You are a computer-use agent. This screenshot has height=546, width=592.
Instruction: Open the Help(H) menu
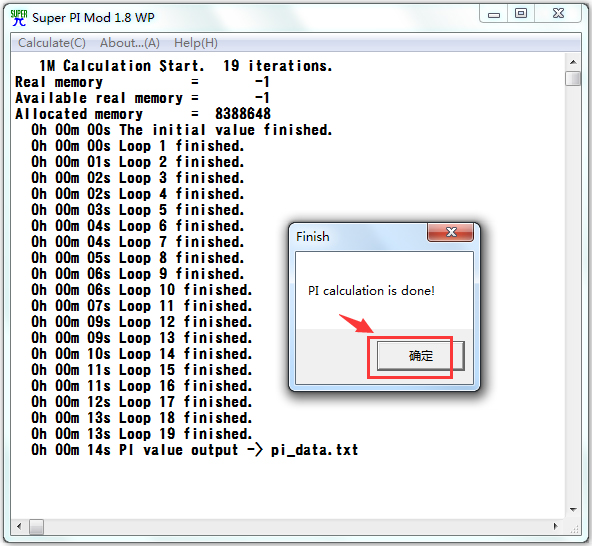coord(196,43)
